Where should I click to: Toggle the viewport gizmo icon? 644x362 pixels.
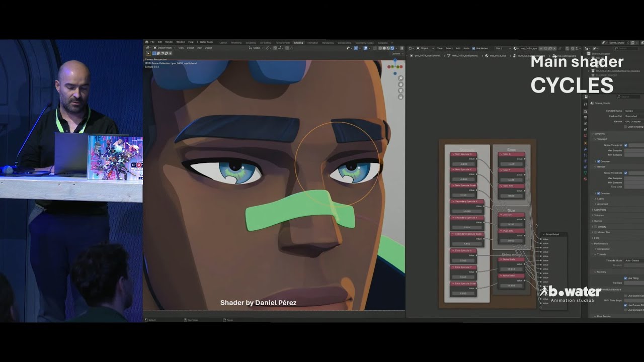coord(356,48)
